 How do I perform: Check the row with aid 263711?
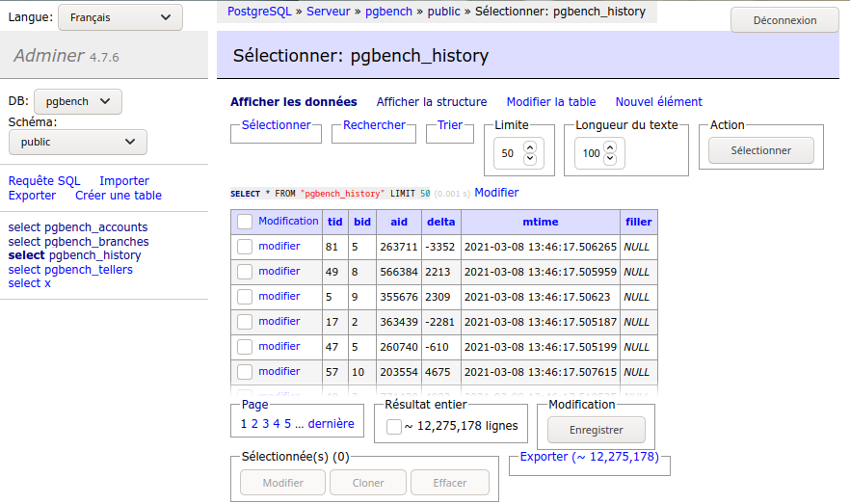coord(245,247)
